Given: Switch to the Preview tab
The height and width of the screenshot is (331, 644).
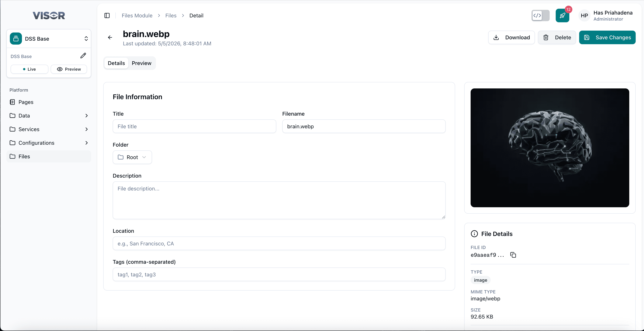Looking at the screenshot, I should 141,63.
